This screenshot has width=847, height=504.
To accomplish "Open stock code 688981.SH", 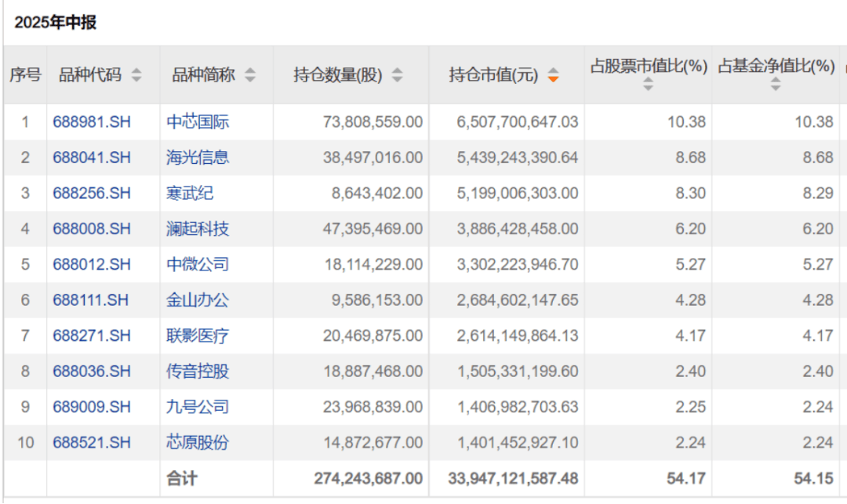I will 92,121.
